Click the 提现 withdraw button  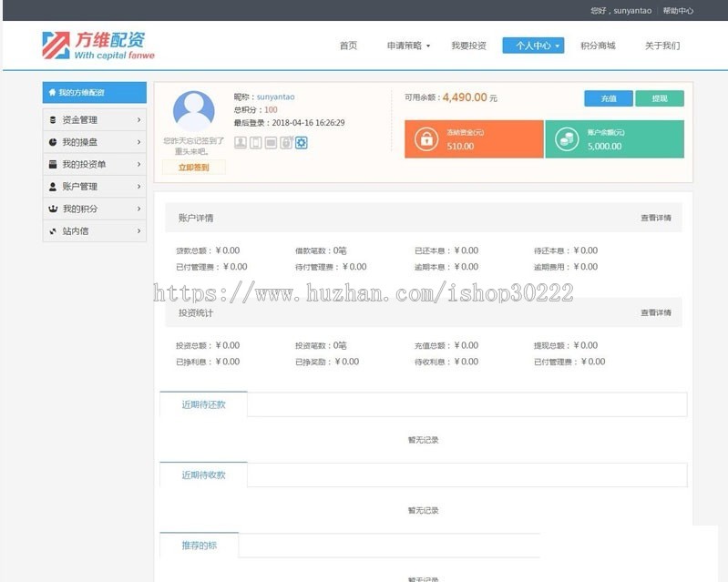(x=660, y=98)
